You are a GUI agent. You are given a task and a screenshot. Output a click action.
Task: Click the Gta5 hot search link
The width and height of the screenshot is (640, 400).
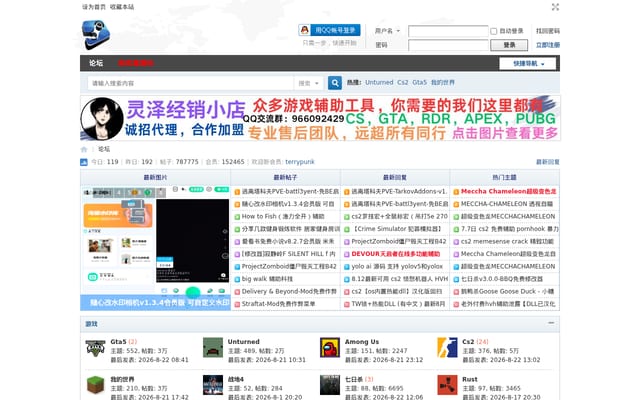tap(420, 82)
